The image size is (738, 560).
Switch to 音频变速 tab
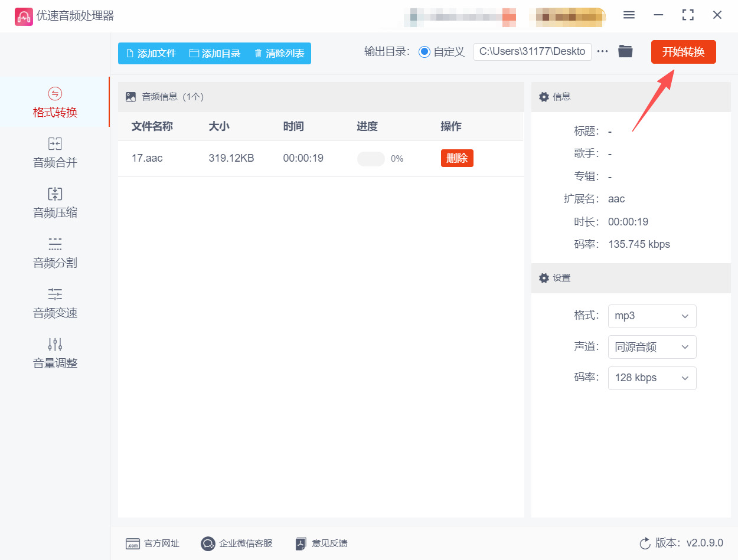coord(55,303)
